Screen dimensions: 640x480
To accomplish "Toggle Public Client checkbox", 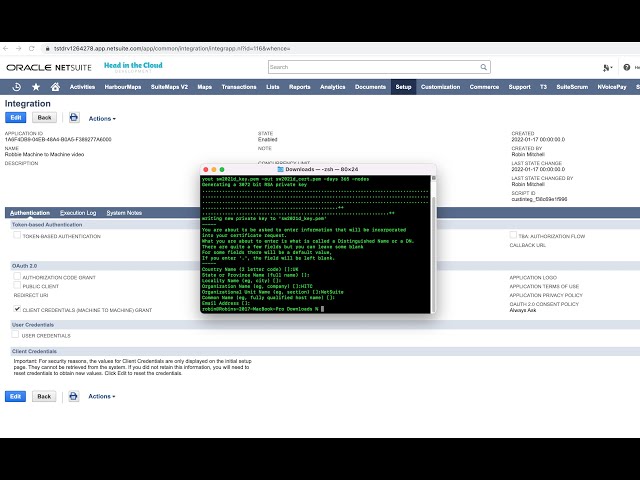I will pos(17,285).
